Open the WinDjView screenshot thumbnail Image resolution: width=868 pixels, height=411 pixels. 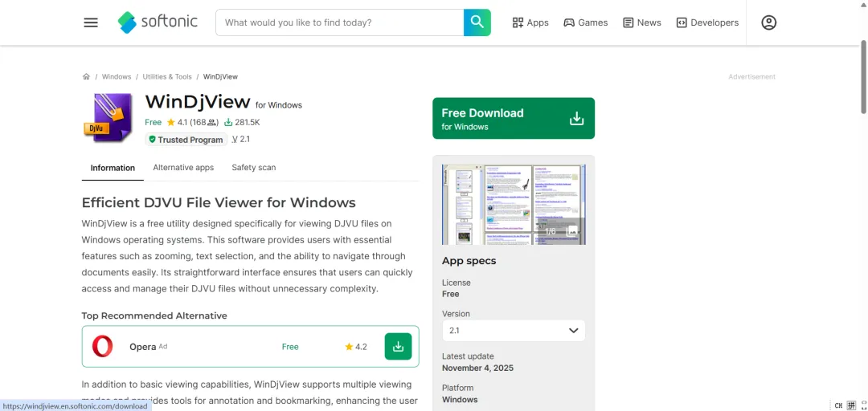click(514, 205)
